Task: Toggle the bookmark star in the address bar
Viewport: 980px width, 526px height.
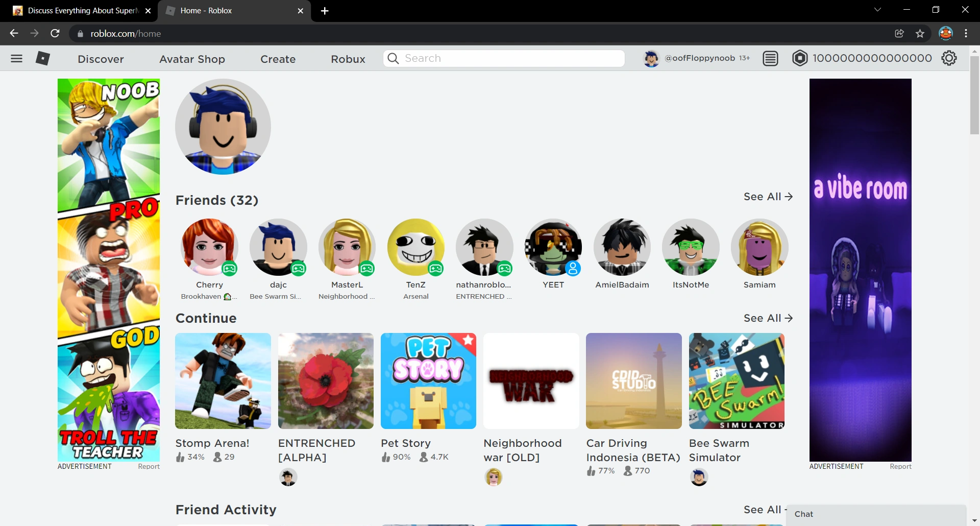Action: coord(920,33)
